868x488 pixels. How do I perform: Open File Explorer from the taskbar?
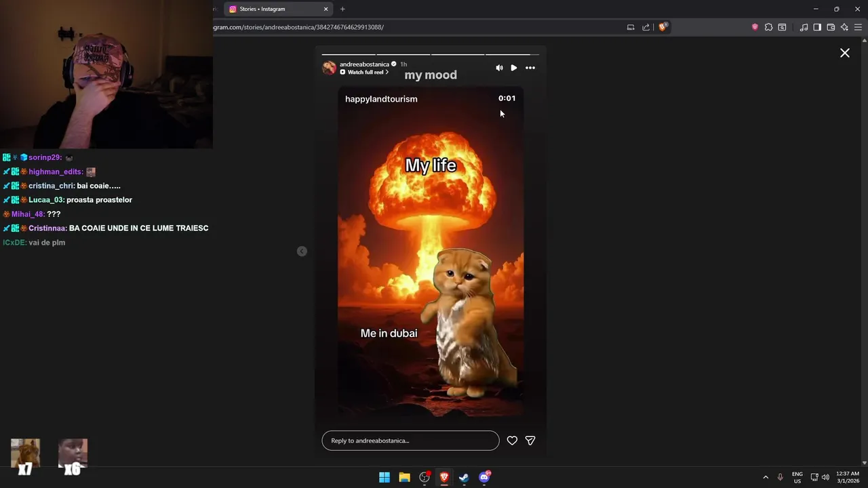pos(404,477)
